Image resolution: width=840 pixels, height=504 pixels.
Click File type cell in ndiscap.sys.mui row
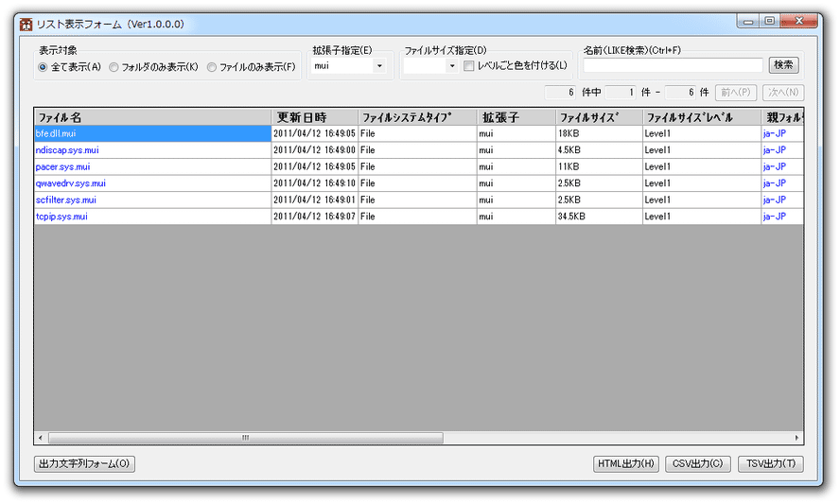tap(417, 150)
